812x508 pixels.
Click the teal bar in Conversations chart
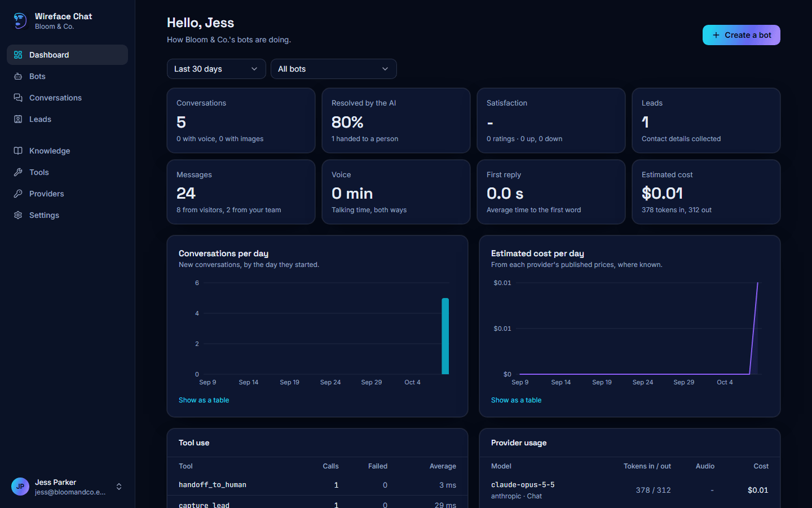[x=445, y=336]
